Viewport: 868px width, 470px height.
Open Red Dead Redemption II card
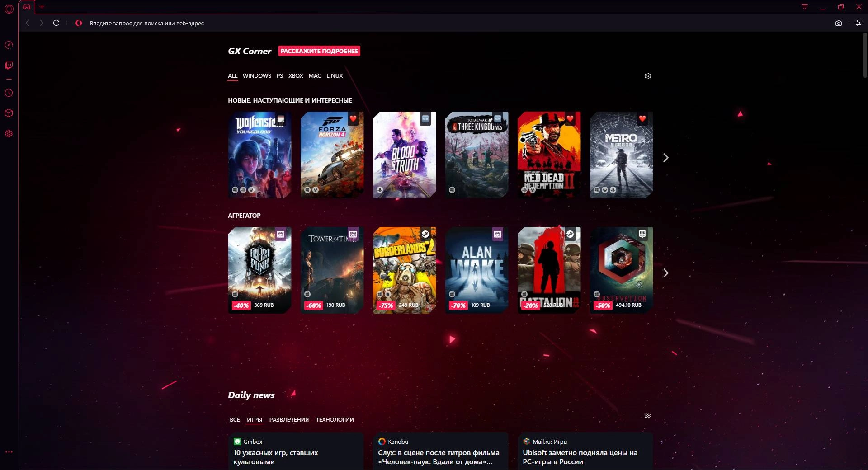click(549, 155)
